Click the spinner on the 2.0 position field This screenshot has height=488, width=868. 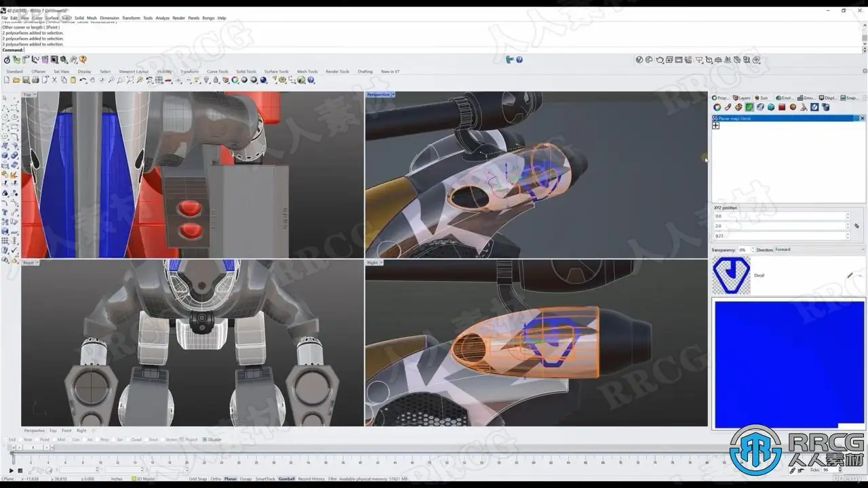click(x=847, y=226)
